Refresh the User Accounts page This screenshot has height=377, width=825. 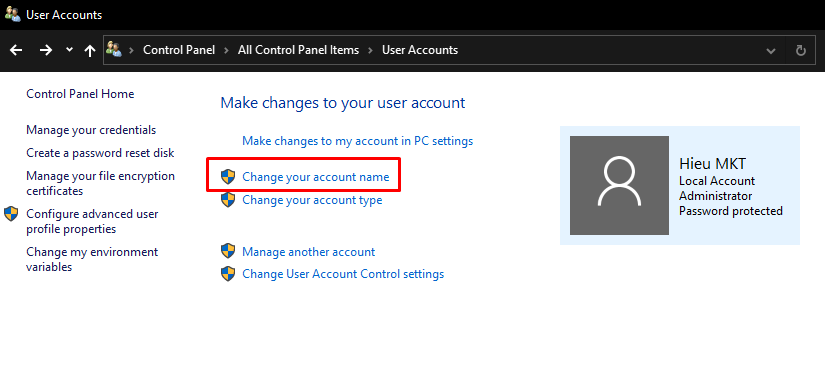(x=801, y=50)
